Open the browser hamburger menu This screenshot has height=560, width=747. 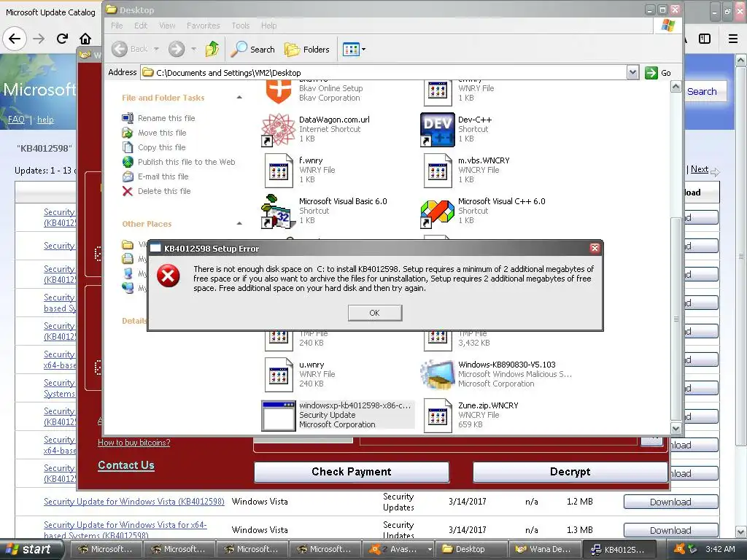733,39
